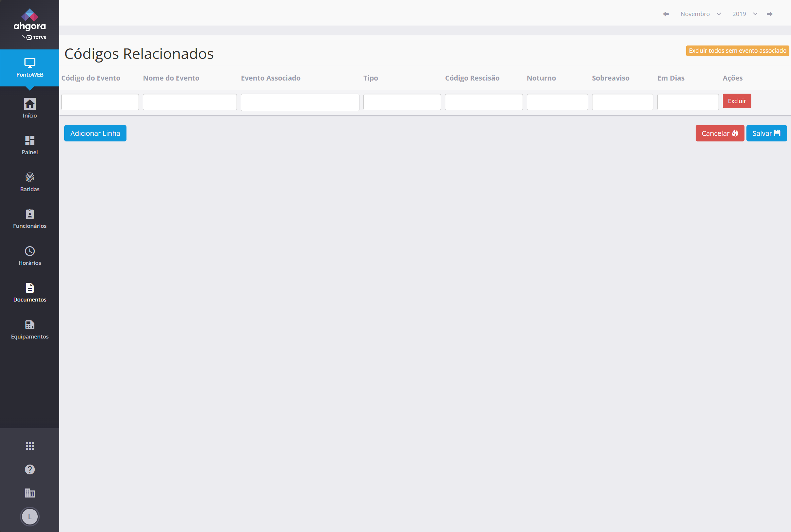Screen dimensions: 791x532
Task: Open Batidas fingerprint icon
Action: coord(29,177)
